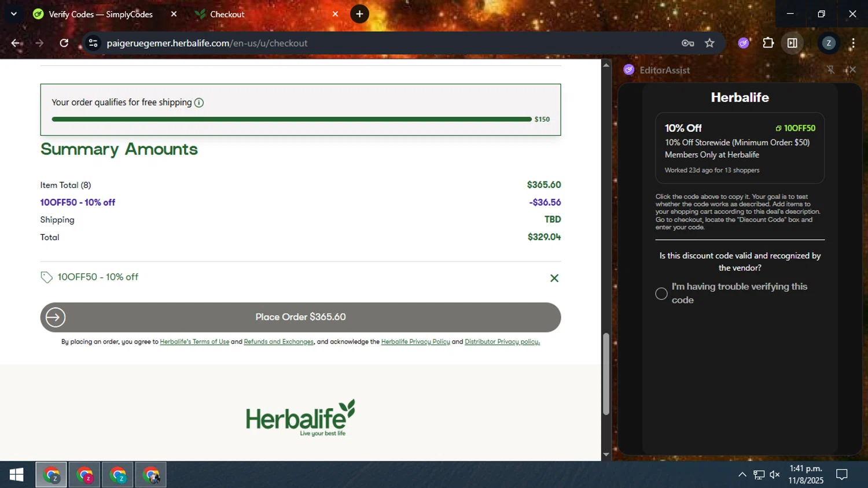This screenshot has width=868, height=488.
Task: Show hidden system tray icons
Action: click(x=742, y=475)
